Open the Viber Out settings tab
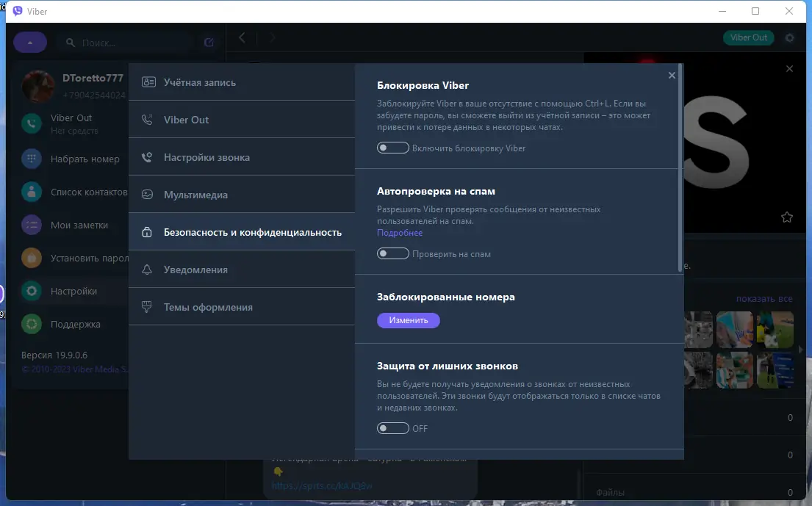 241,120
